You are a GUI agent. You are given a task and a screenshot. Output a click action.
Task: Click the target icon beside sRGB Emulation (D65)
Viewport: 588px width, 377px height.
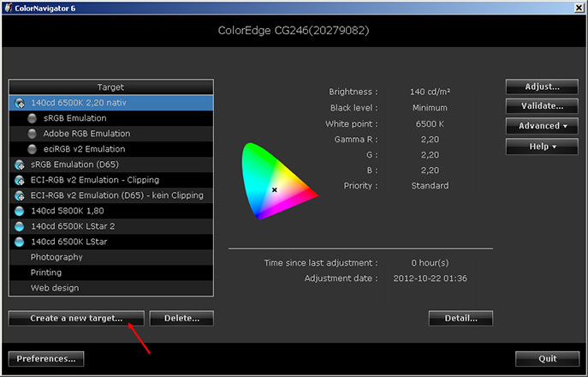(x=20, y=165)
